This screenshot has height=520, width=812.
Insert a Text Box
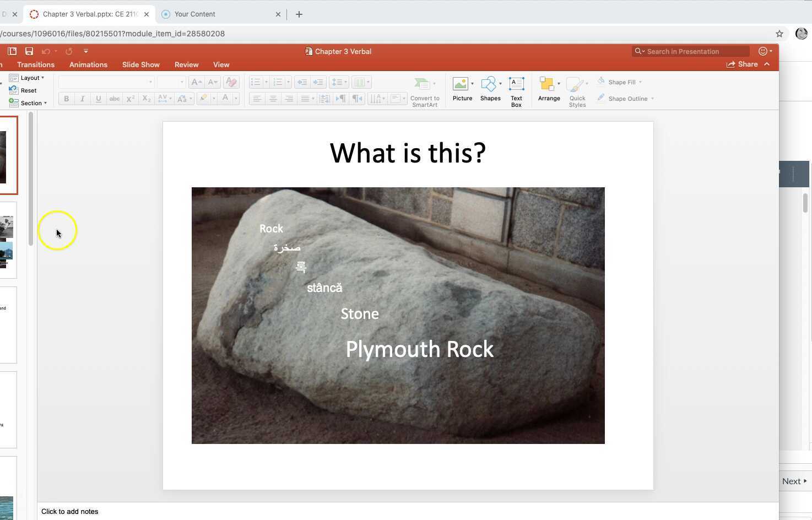pos(516,92)
